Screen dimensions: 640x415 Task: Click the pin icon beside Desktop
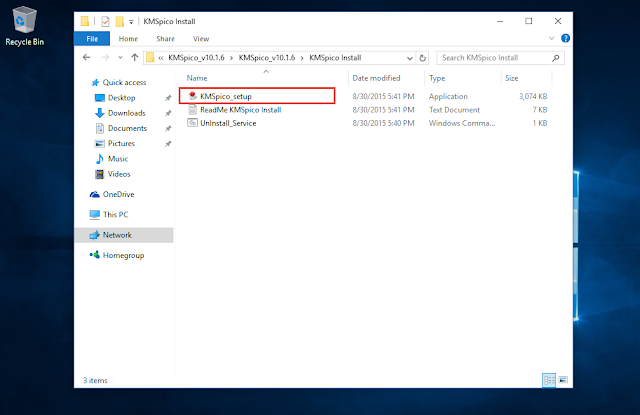[168, 98]
